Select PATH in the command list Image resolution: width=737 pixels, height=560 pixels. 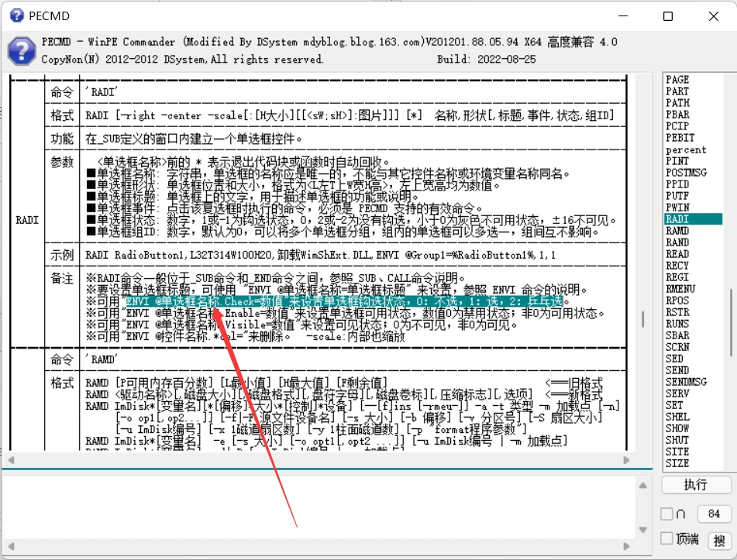point(677,103)
